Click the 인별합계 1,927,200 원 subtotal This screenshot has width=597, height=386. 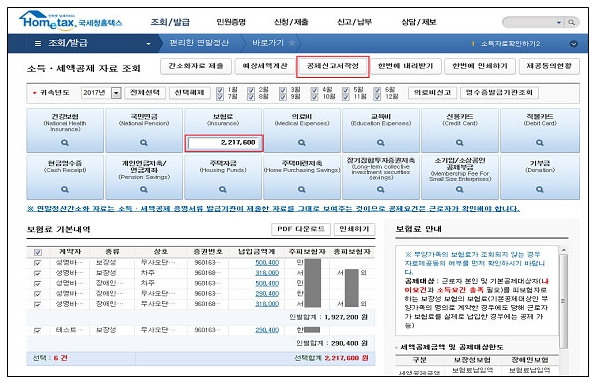328,317
